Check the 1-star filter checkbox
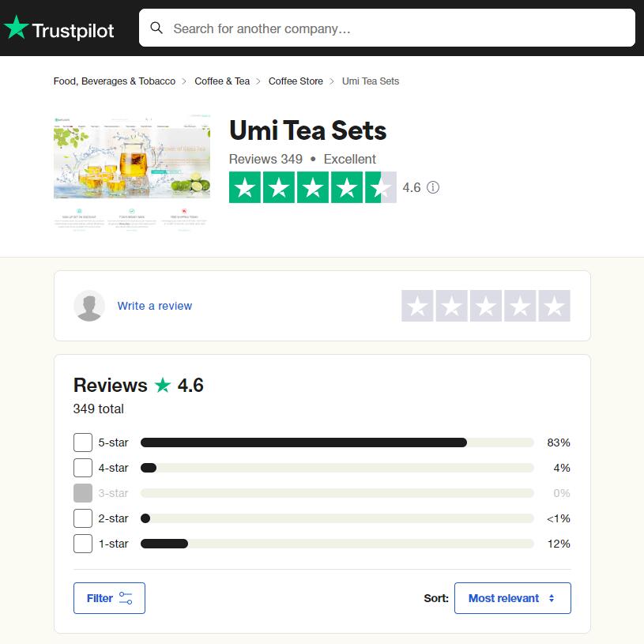Image resolution: width=644 pixels, height=644 pixels. tap(83, 544)
